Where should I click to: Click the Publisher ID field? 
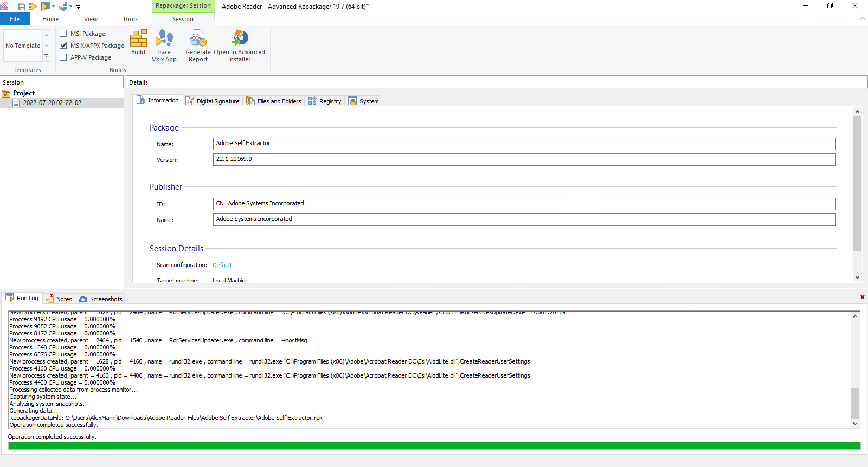click(524, 204)
